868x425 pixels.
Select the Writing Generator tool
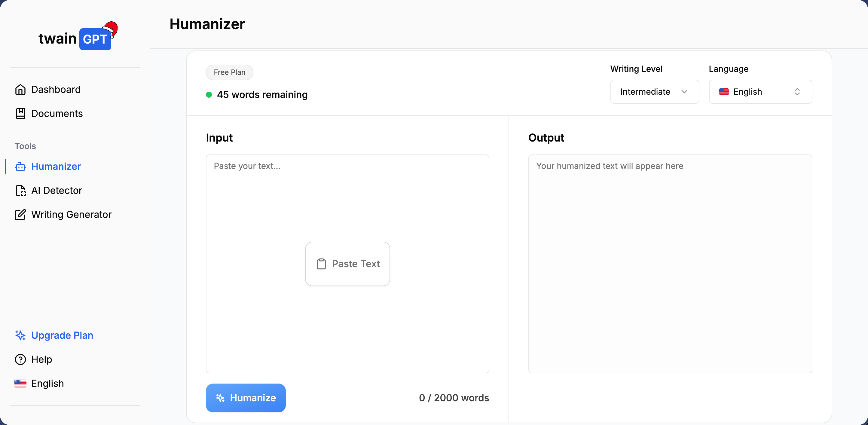tap(71, 215)
